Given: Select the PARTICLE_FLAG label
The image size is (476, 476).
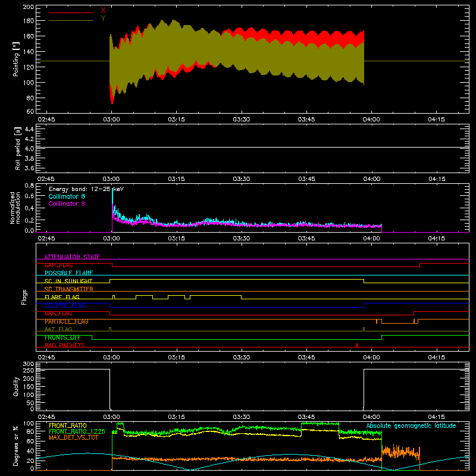Looking at the screenshot, I should (x=67, y=321).
